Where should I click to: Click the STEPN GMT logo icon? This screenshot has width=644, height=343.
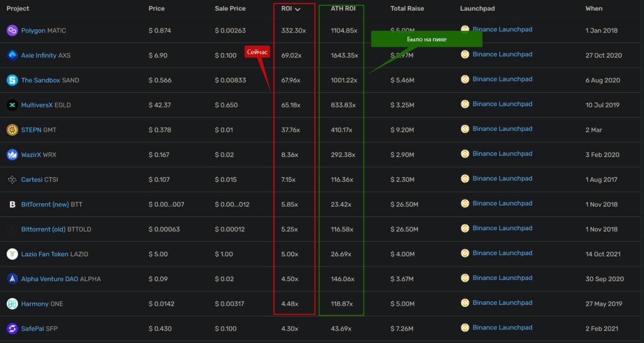[12, 130]
